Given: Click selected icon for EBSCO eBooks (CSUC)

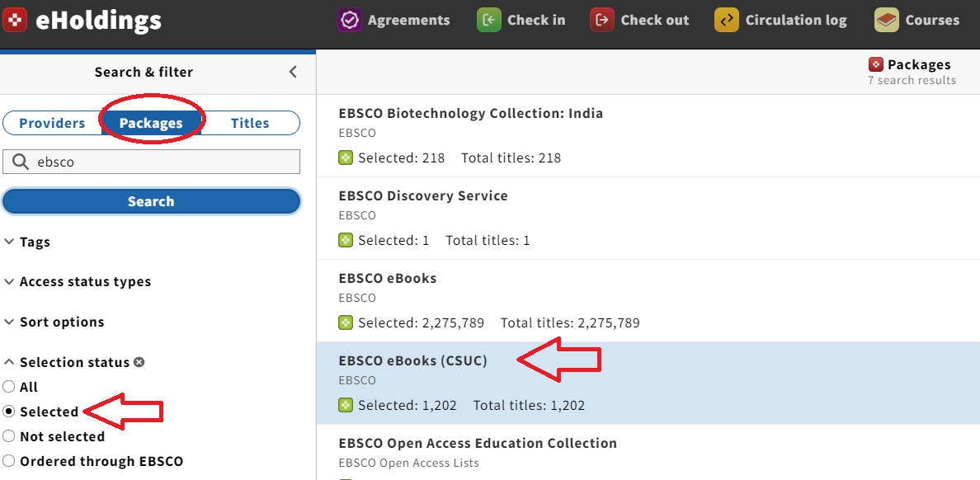Looking at the screenshot, I should pyautogui.click(x=346, y=405).
